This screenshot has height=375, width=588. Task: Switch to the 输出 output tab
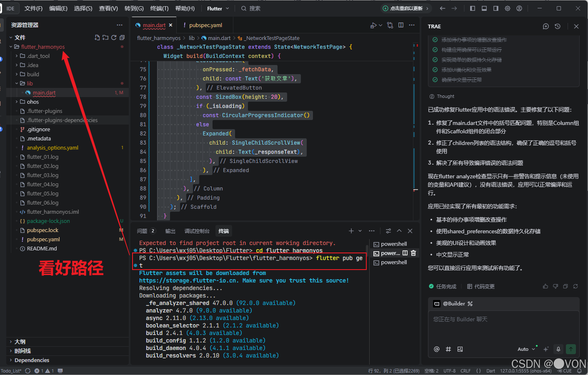(170, 231)
